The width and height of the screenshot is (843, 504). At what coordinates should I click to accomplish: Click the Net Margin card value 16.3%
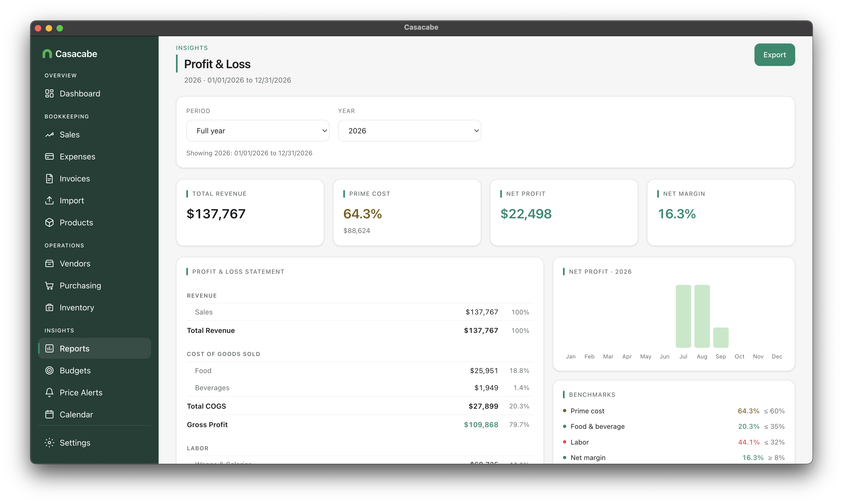pyautogui.click(x=677, y=214)
